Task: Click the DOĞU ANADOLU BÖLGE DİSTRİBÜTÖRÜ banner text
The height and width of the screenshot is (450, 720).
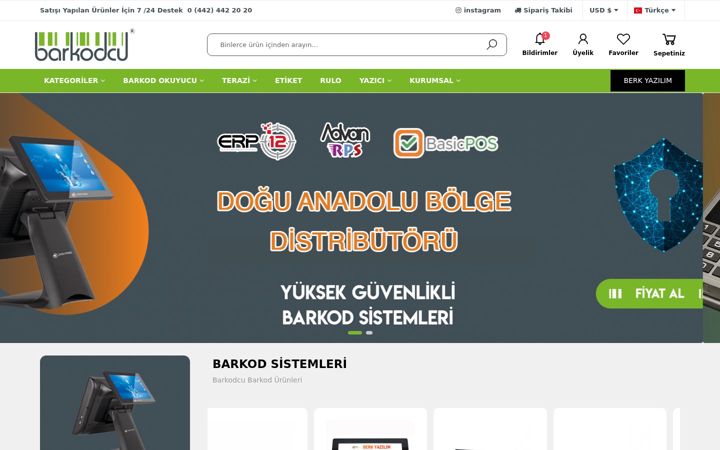Action: tap(364, 221)
